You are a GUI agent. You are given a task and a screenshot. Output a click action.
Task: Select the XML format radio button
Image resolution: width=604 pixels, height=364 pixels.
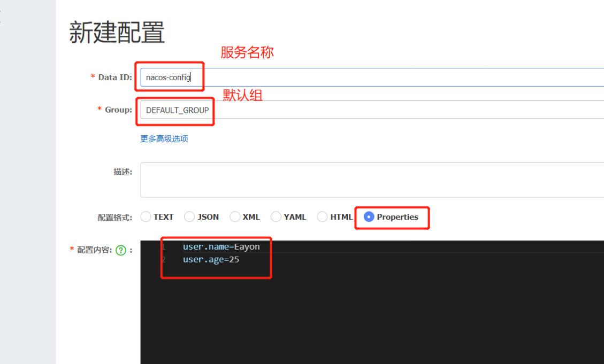pyautogui.click(x=235, y=217)
